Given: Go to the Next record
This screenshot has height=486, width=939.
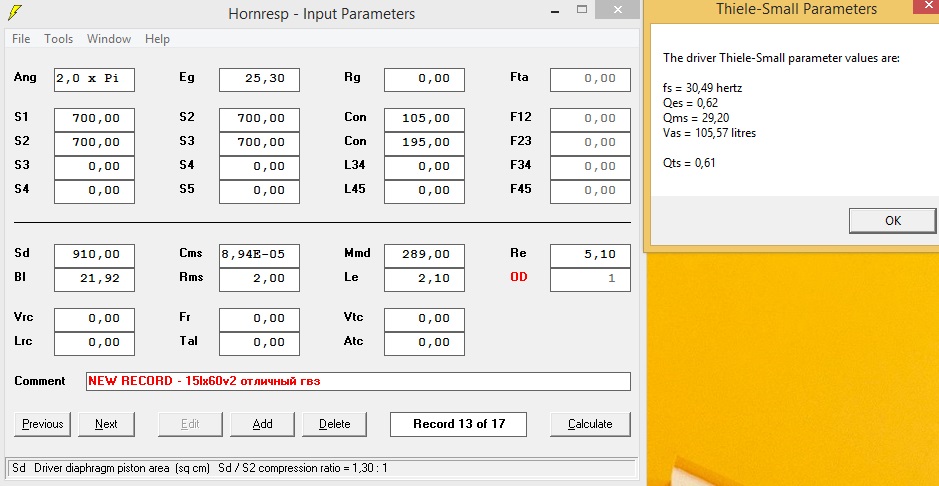Looking at the screenshot, I should point(106,424).
